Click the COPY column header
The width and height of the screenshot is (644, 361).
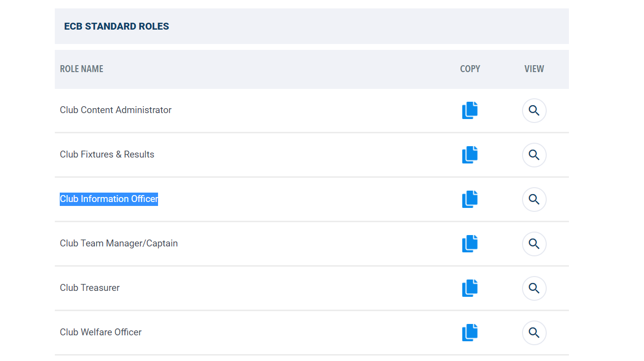470,69
